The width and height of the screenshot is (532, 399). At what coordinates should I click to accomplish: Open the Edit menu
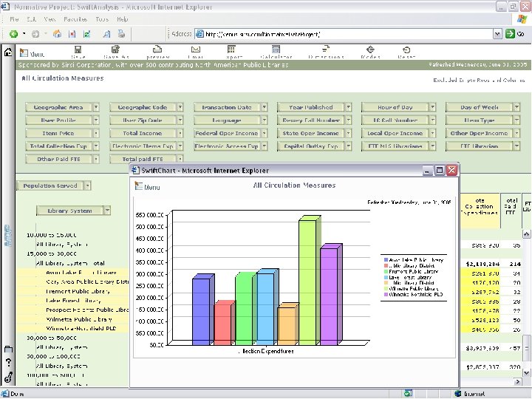(x=31, y=19)
